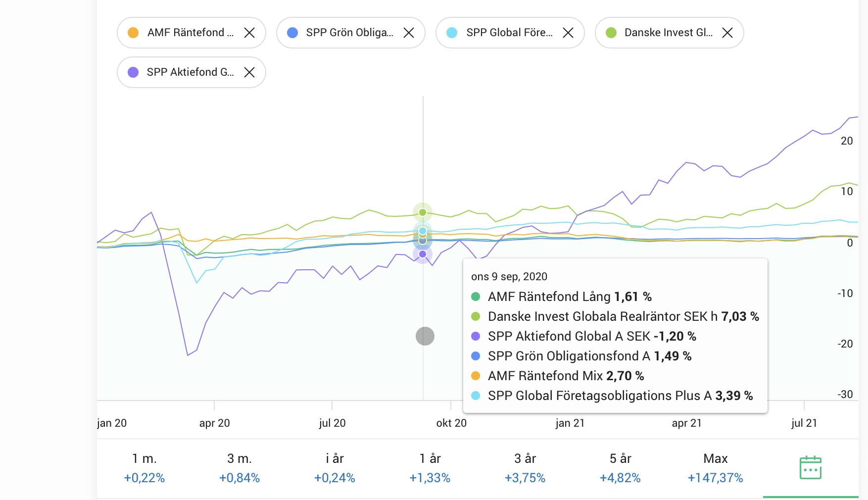Remove SPP Grön Obligationsfond chip via X
The image size is (868, 500).
coord(409,33)
